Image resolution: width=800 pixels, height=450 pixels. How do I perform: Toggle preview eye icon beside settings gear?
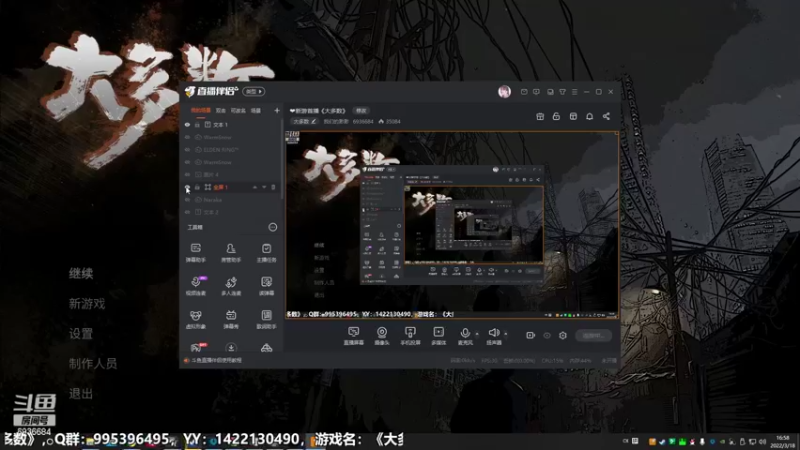[547, 335]
